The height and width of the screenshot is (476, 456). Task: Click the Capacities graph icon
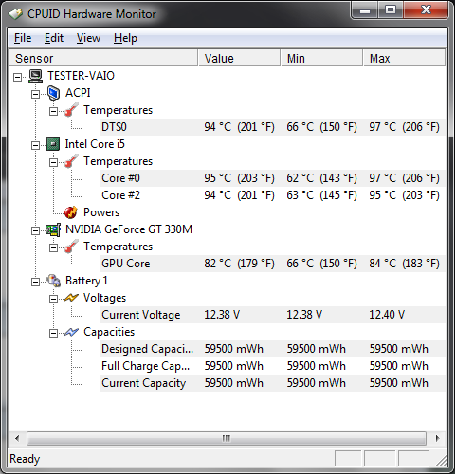click(x=71, y=332)
